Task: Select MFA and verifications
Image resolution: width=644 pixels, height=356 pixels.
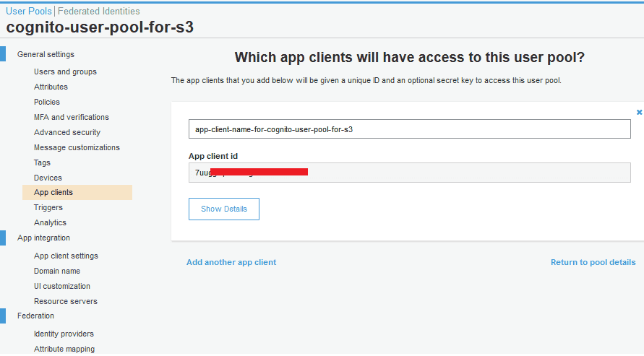Action: (x=72, y=117)
